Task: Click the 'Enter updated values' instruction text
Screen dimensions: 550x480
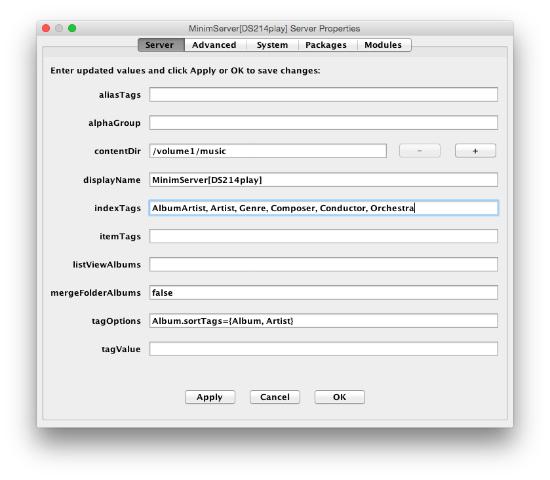Action: click(185, 71)
